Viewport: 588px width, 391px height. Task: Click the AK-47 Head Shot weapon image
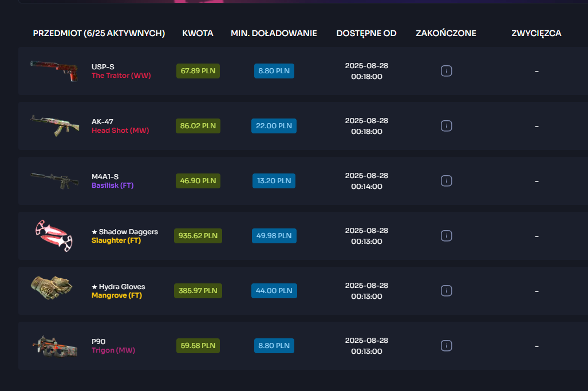point(55,125)
